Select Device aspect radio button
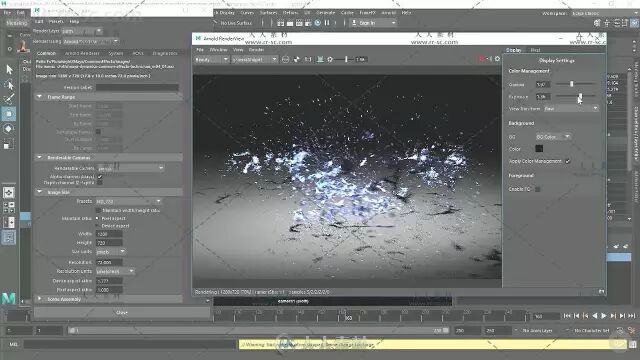 (x=98, y=226)
